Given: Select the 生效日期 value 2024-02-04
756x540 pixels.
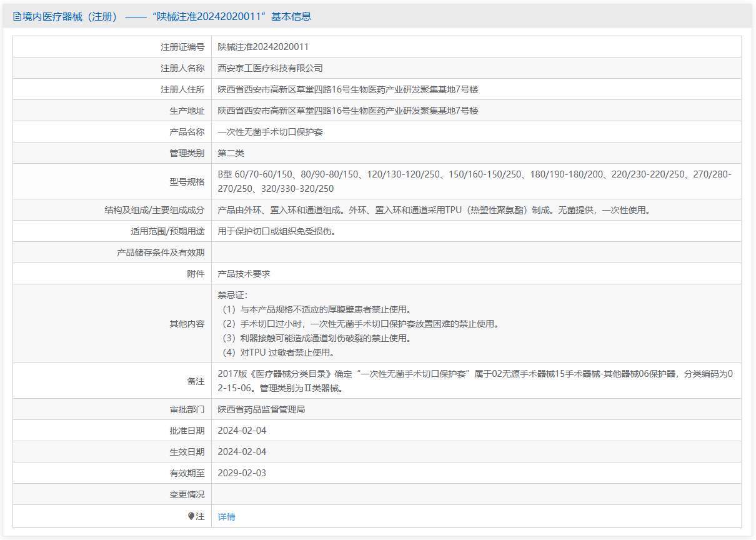Looking at the screenshot, I should click(242, 452).
